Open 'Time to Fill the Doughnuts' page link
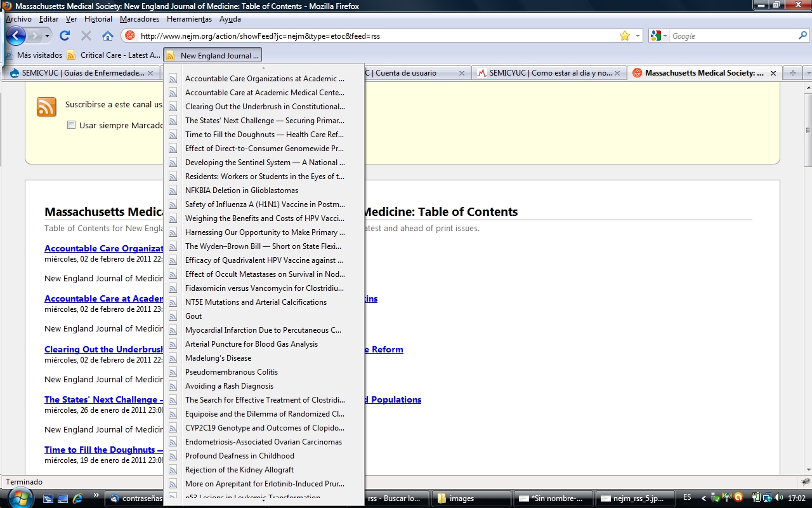812x508 pixels. point(104,450)
